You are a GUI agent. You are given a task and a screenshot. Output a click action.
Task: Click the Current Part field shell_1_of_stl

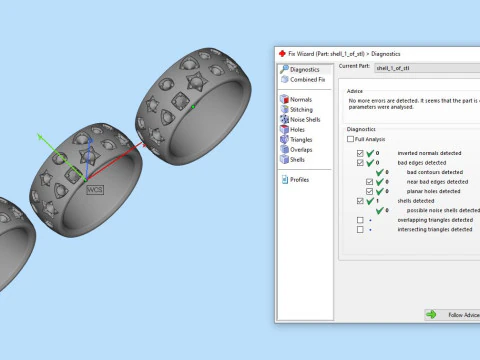(427, 68)
